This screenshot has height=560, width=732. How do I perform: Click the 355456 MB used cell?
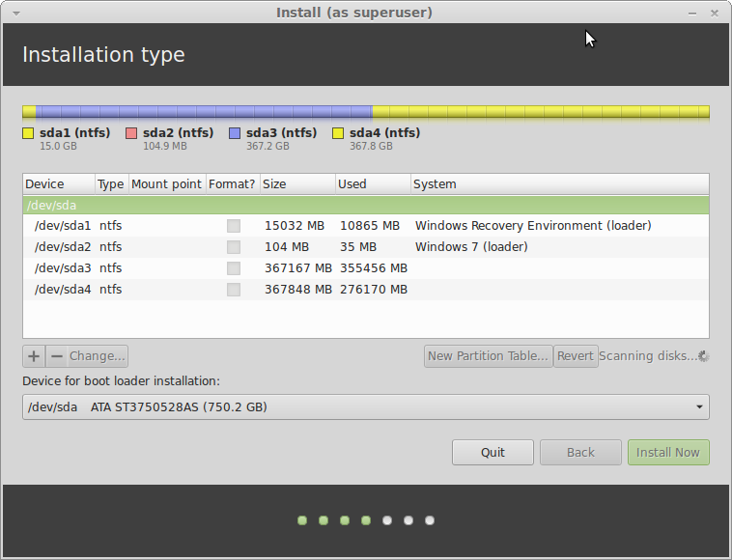374,268
